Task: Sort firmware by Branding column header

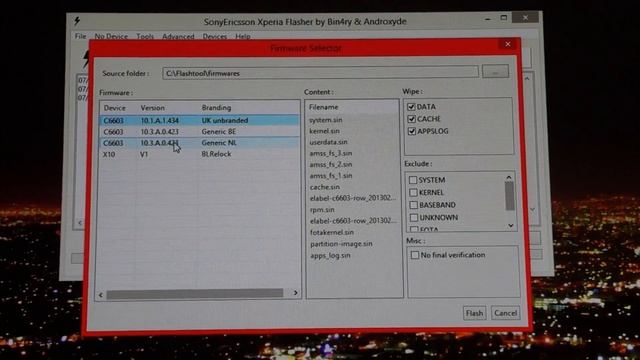Action: [216, 108]
